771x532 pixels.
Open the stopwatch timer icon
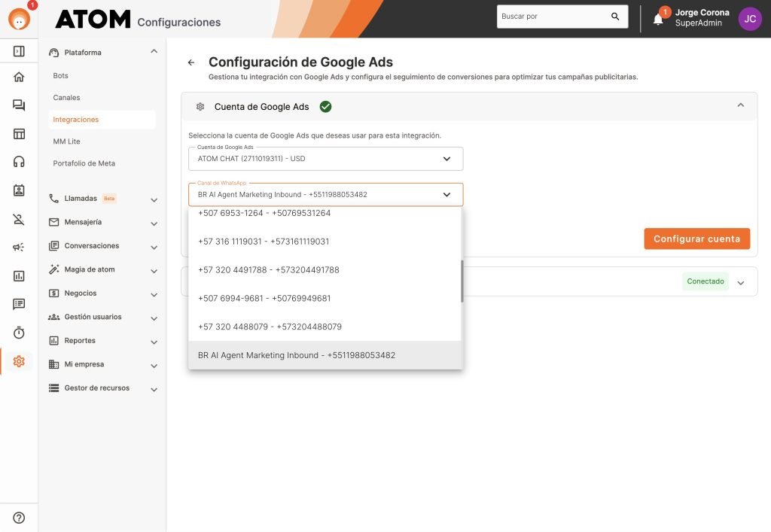click(x=19, y=333)
